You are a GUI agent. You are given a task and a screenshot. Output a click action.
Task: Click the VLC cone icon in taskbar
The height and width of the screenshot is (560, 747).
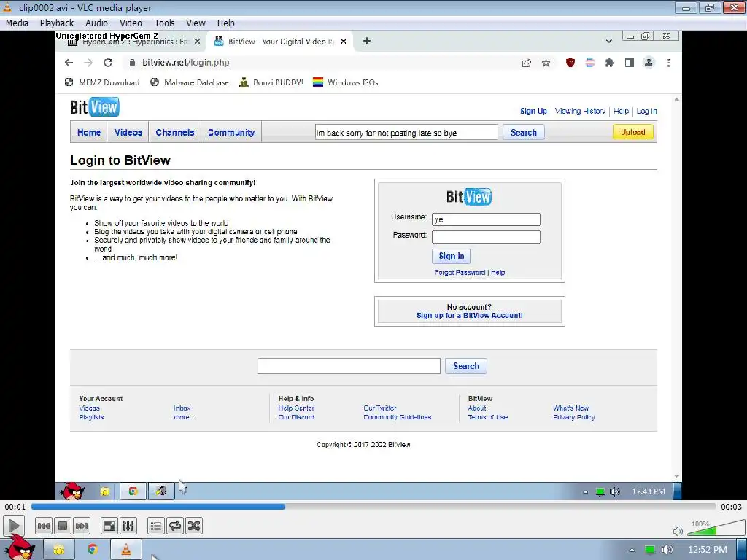click(x=125, y=550)
